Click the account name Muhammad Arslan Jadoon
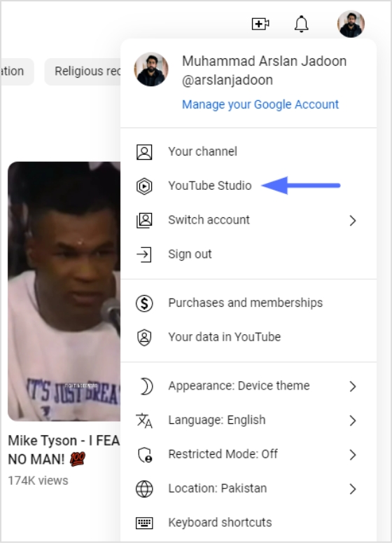 [x=265, y=61]
